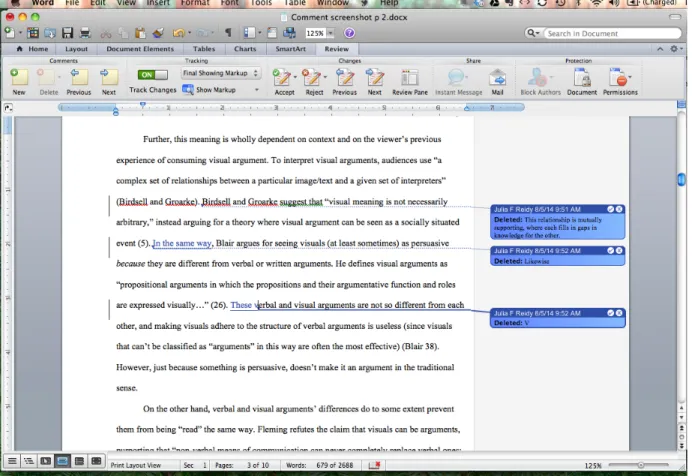Go to Previous comment
The height and width of the screenshot is (476, 692).
coord(79,82)
